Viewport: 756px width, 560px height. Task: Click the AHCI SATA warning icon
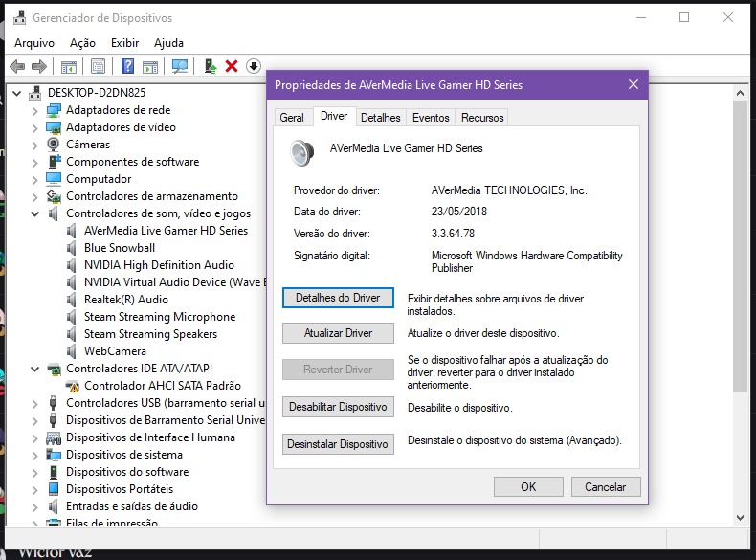[x=72, y=386]
